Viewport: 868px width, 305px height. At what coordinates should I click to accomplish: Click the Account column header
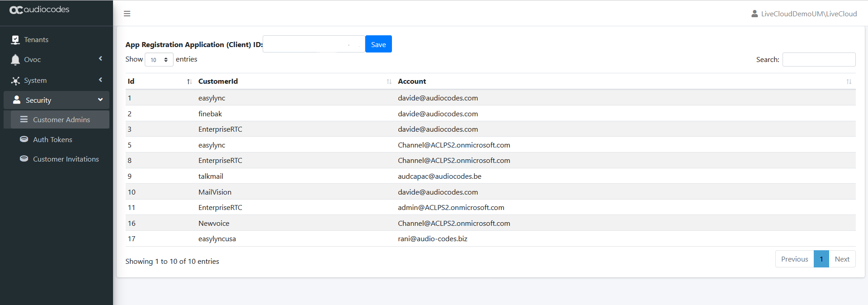tap(626, 81)
